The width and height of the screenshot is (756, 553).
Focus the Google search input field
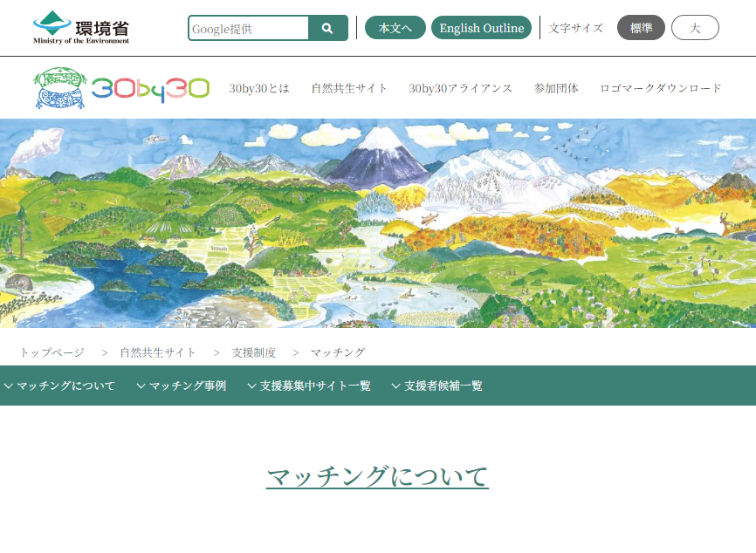[249, 28]
